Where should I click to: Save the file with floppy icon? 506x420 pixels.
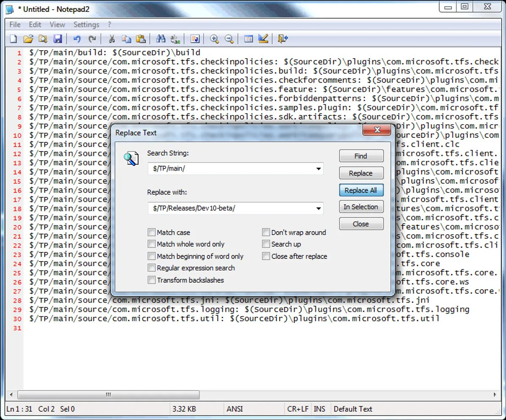pyautogui.click(x=58, y=39)
